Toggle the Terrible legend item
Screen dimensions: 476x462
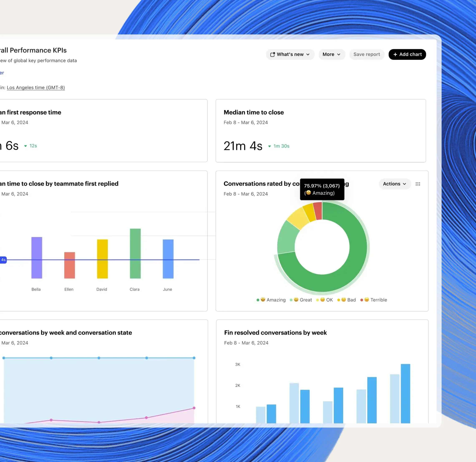(374, 300)
